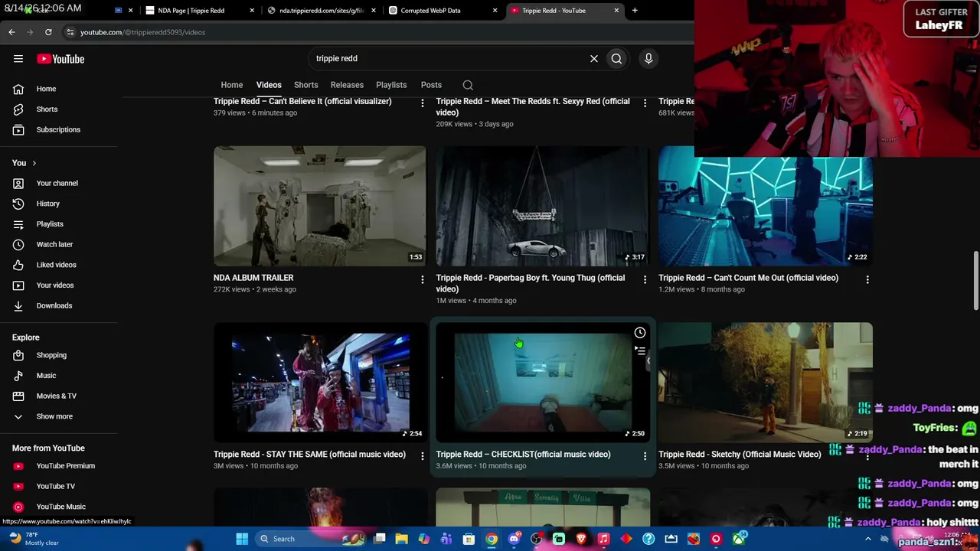Play Paperbag Boy thumbnail with white car

[543, 206]
